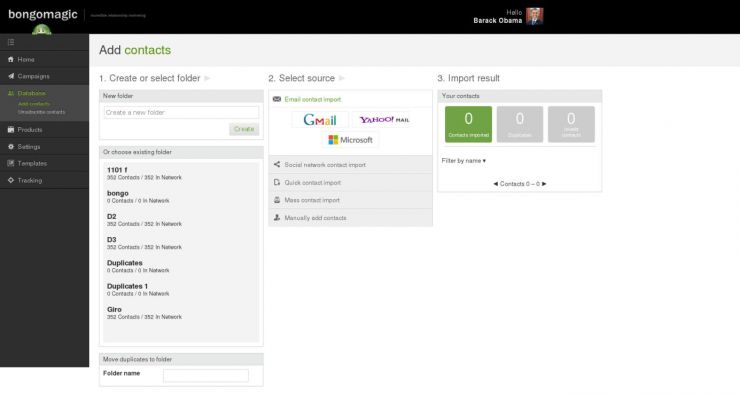Toggle the sidebar collapse icon
The image size is (740, 394).
coord(11,42)
